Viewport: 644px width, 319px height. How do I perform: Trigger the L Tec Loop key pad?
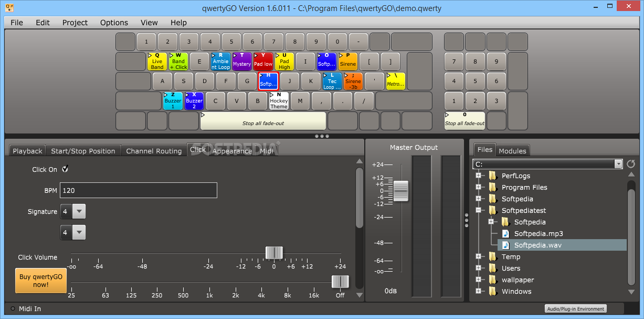click(332, 81)
